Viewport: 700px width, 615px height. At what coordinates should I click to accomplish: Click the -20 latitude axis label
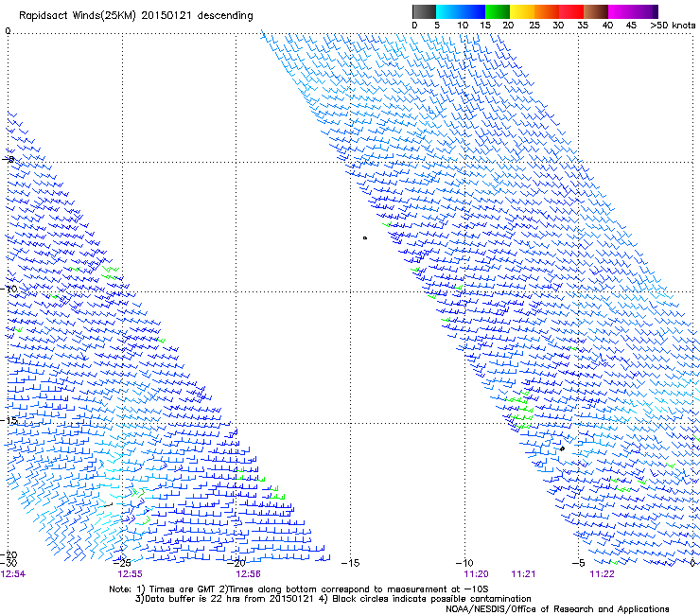[x=9, y=554]
